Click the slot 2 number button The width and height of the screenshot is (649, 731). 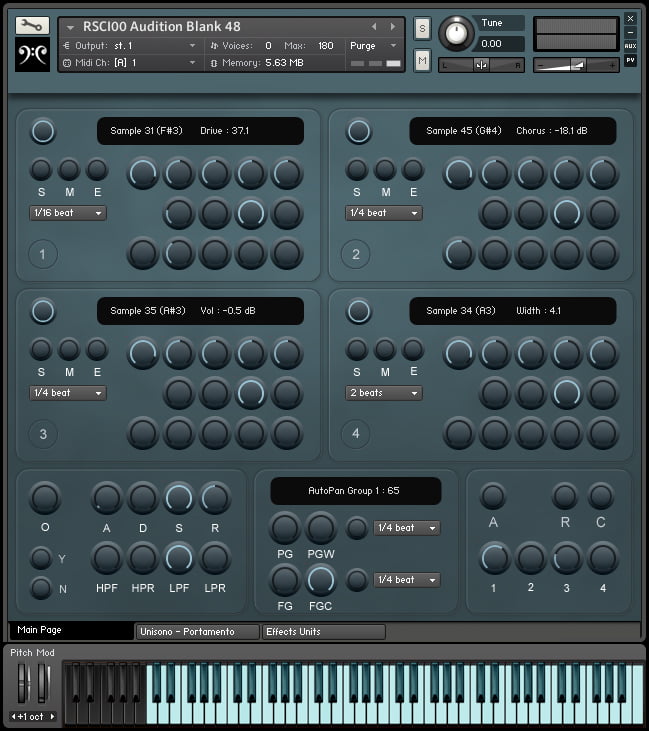pyautogui.click(x=356, y=254)
